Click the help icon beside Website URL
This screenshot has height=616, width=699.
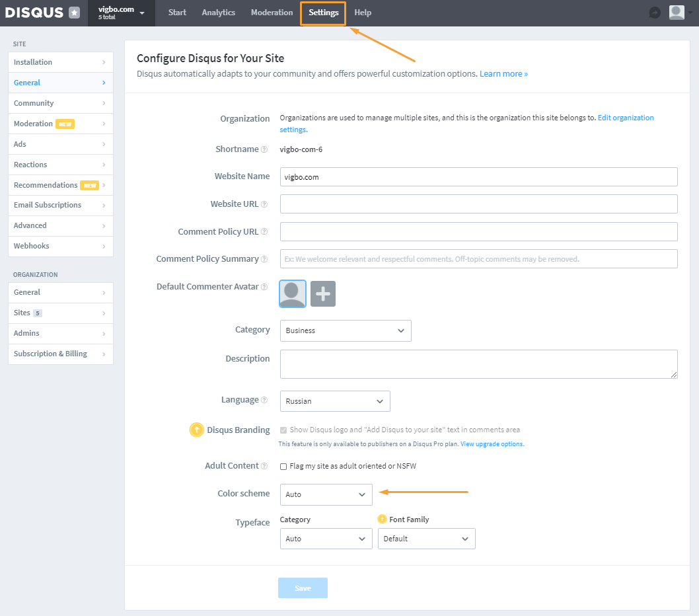point(264,204)
